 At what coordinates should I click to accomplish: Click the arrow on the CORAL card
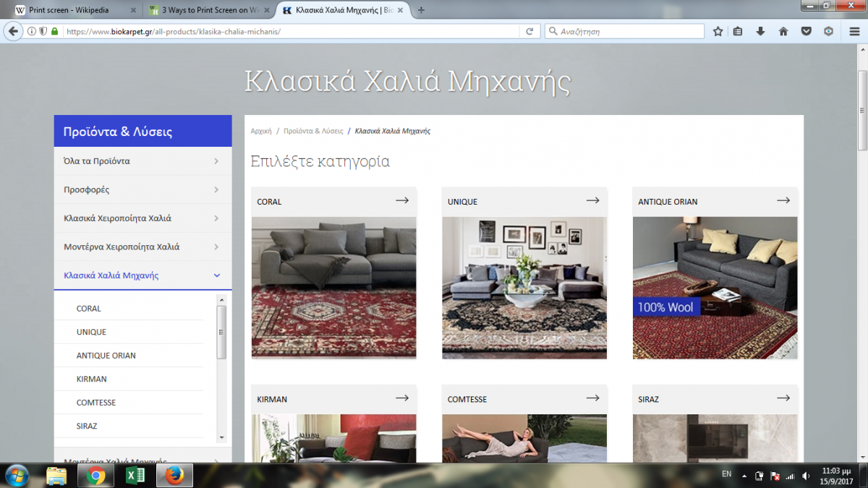(x=402, y=200)
